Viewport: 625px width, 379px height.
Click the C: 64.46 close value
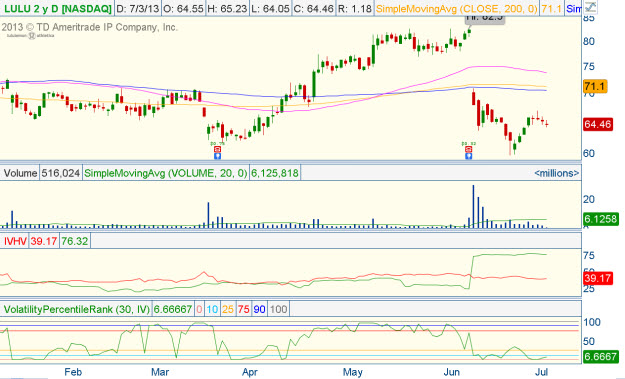(314, 8)
